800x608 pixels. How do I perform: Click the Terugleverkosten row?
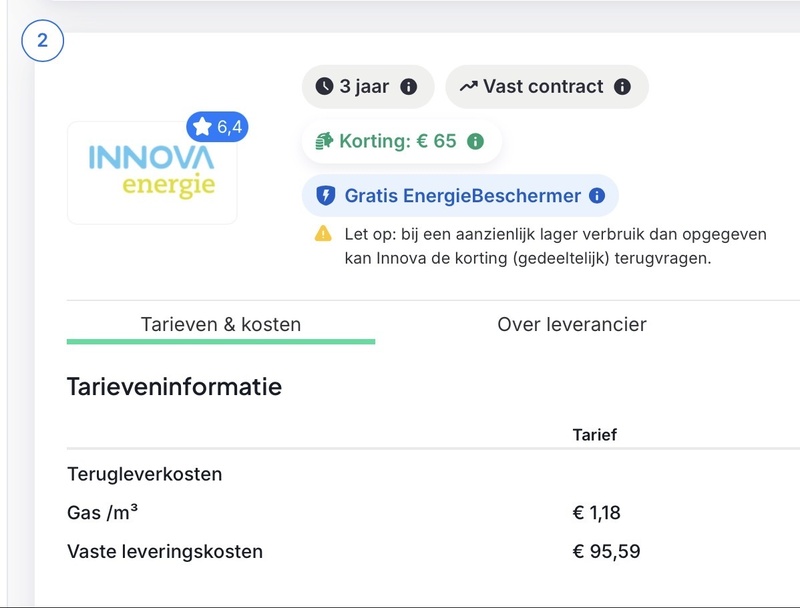tap(144, 474)
